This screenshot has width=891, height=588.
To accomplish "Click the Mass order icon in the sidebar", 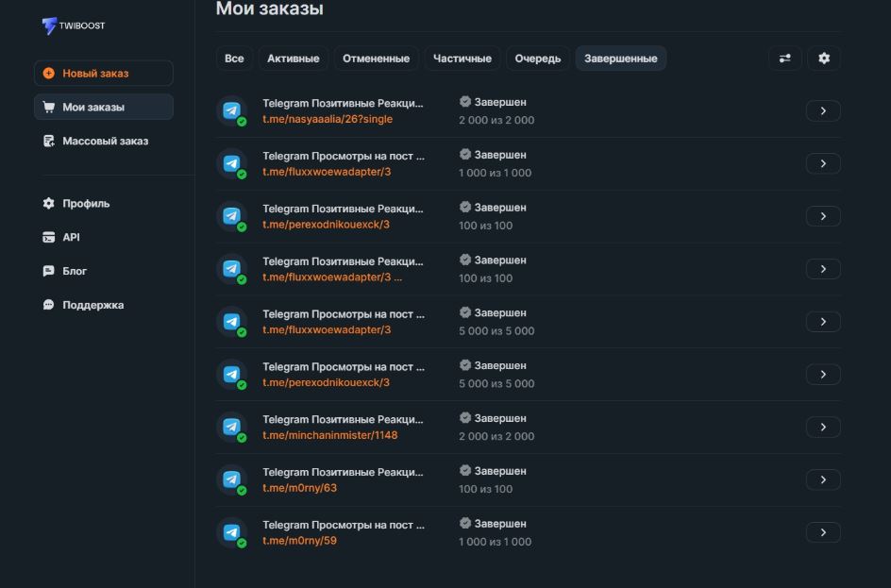I will (49, 142).
